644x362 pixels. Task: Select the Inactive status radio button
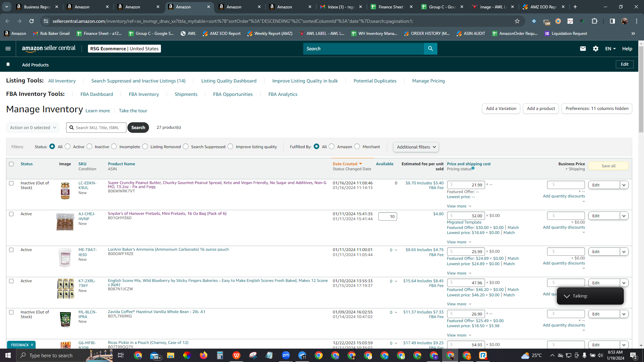[90, 146]
